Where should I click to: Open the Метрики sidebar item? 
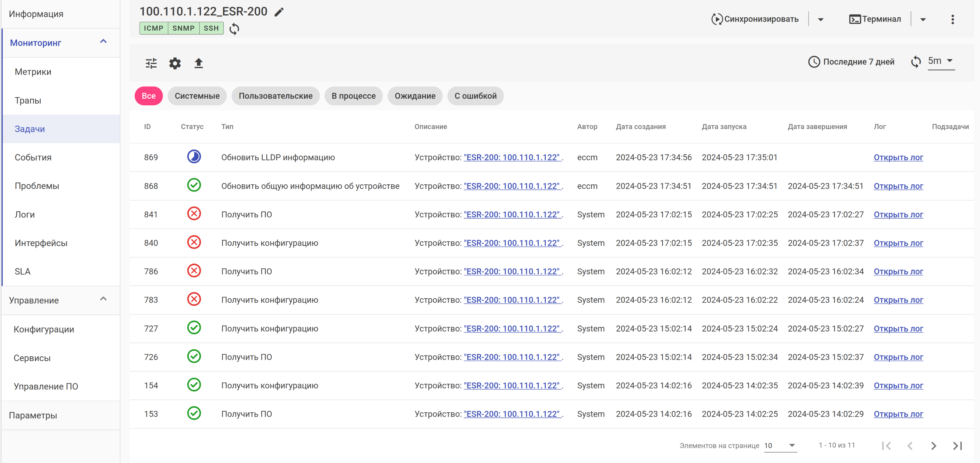coord(33,72)
